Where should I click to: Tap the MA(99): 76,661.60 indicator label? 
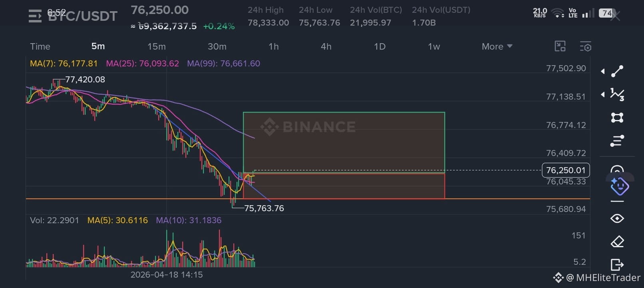223,64
